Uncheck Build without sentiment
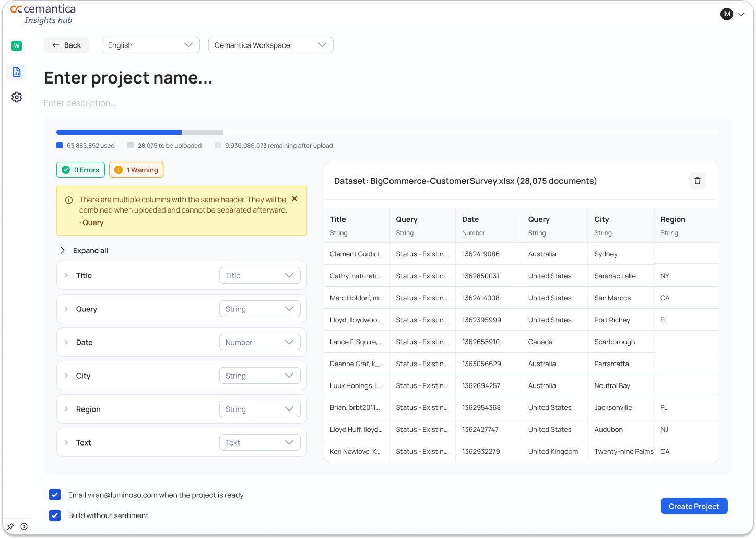This screenshot has height=539, width=756. [55, 515]
